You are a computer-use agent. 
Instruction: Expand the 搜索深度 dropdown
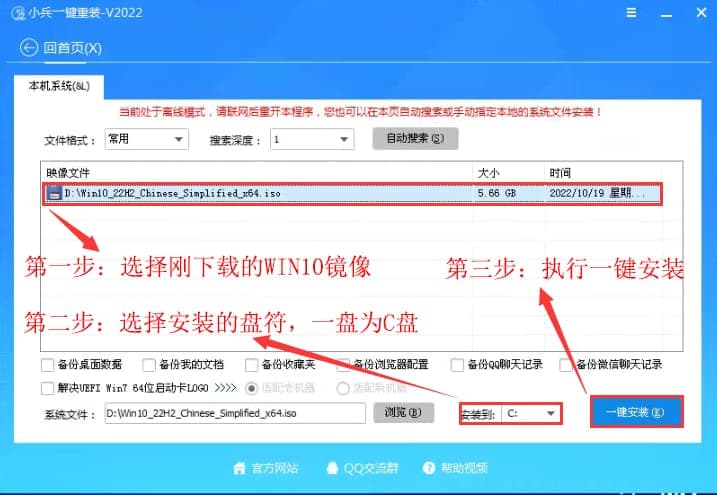pyautogui.click(x=312, y=139)
